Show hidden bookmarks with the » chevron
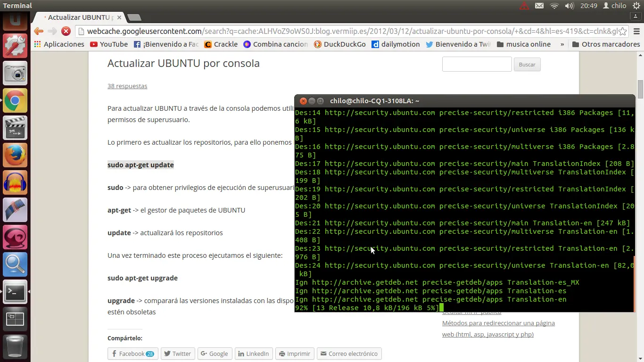The width and height of the screenshot is (644, 362). click(x=562, y=44)
